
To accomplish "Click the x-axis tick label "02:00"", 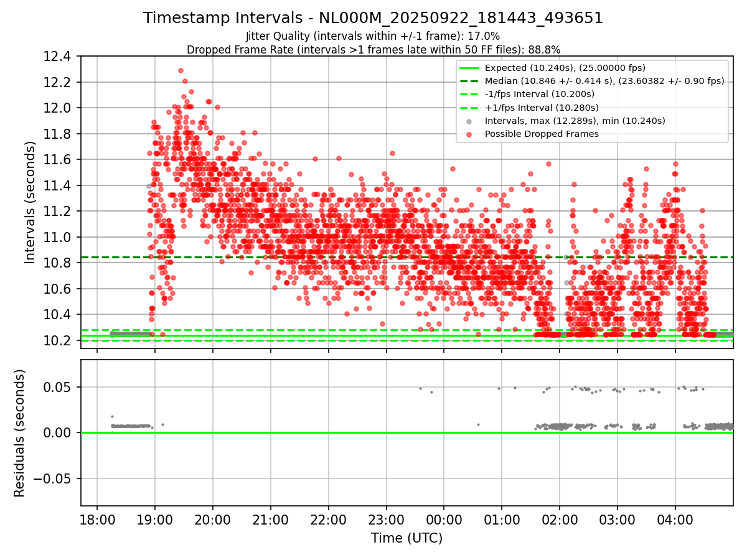I will (560, 520).
